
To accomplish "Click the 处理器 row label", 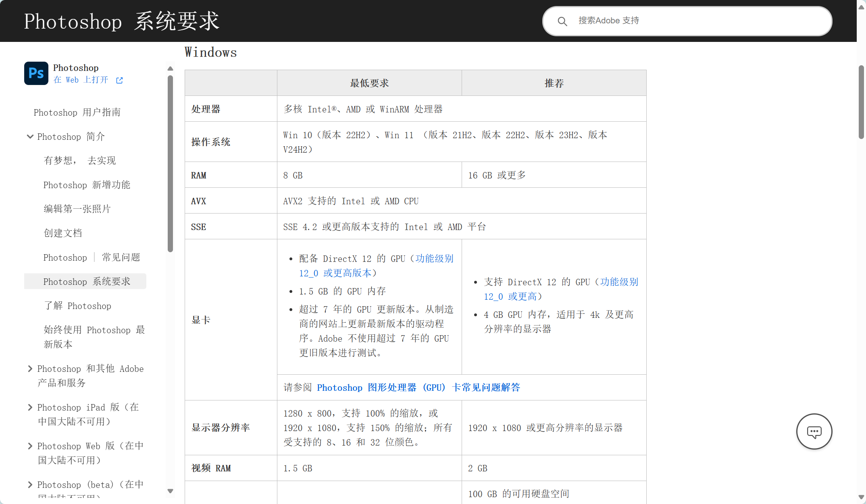I will [206, 109].
